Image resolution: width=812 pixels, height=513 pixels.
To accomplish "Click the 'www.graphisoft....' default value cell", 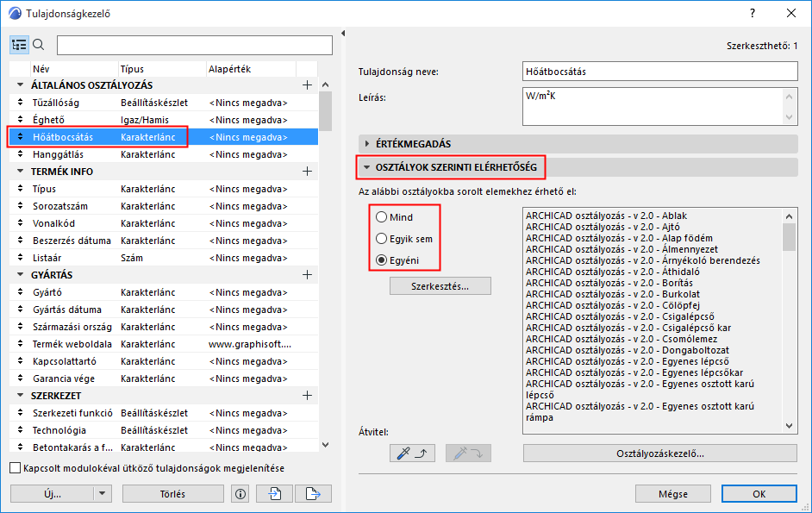I will pos(250,343).
